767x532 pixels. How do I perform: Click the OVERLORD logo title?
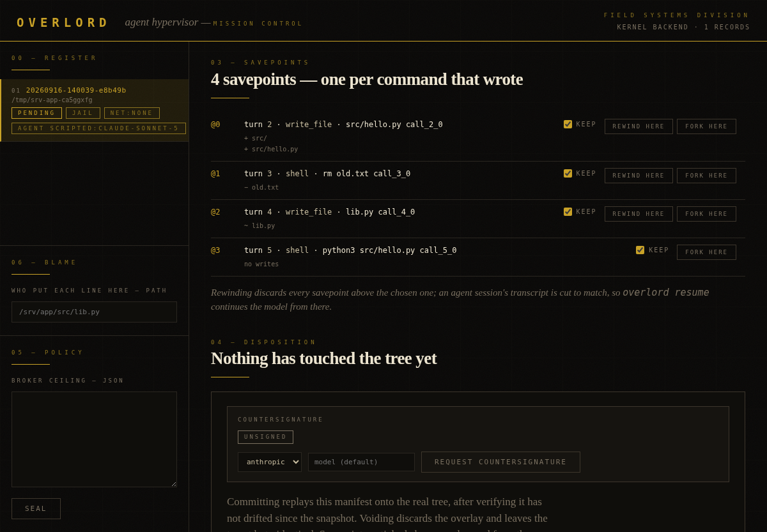pos(63,22)
